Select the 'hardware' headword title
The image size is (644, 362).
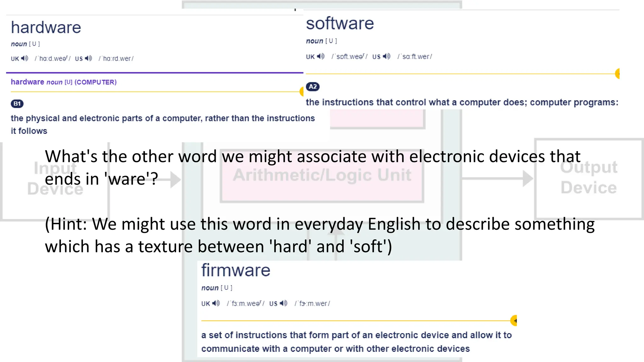coord(46,28)
